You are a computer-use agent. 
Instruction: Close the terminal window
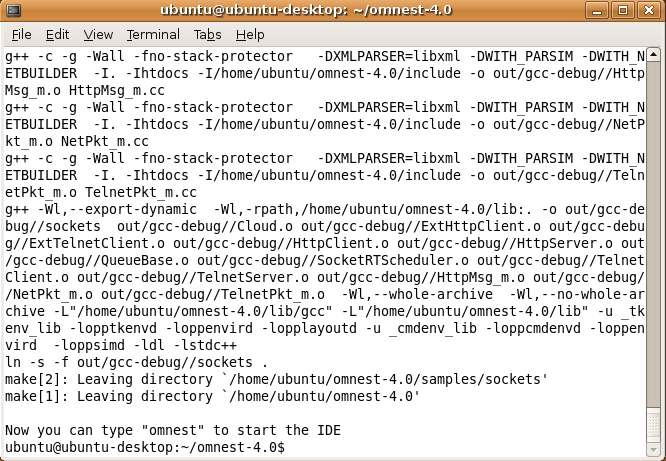coord(649,10)
